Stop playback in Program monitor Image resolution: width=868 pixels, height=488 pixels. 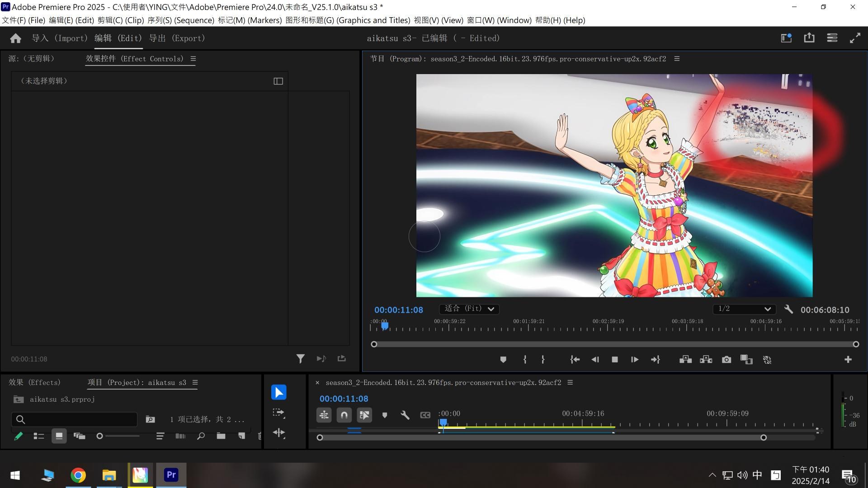click(615, 360)
